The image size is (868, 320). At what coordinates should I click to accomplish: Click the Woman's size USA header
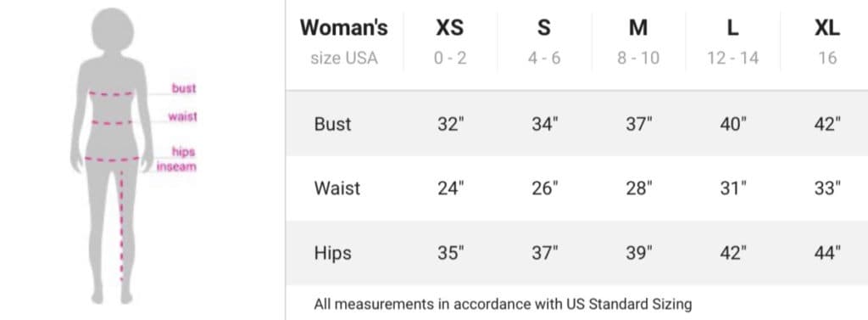tap(344, 42)
